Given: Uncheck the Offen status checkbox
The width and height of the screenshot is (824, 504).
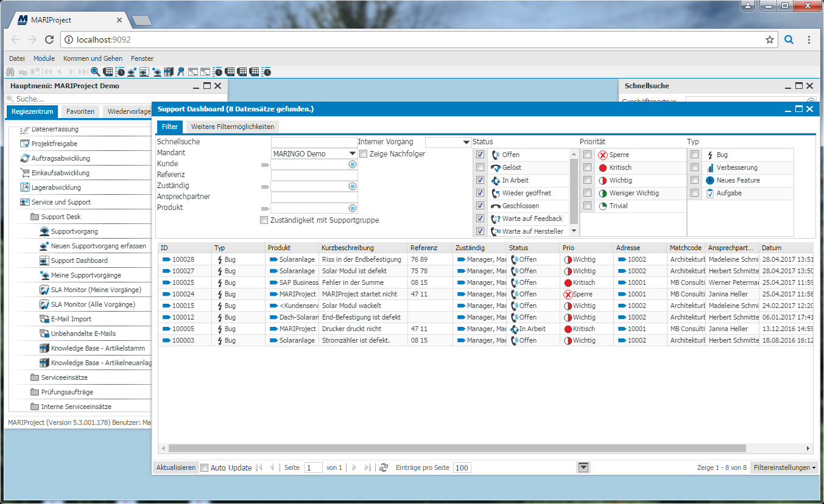Looking at the screenshot, I should [480, 155].
